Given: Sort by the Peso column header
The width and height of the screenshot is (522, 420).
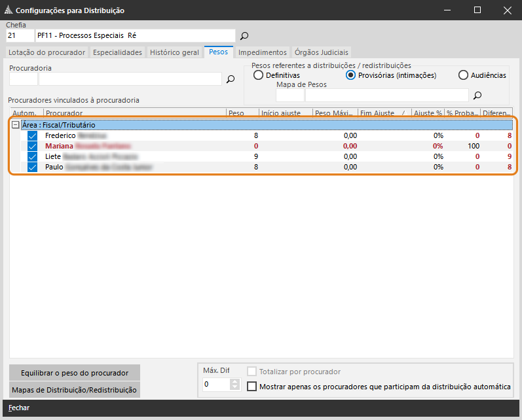Looking at the screenshot, I should pyautogui.click(x=241, y=113).
